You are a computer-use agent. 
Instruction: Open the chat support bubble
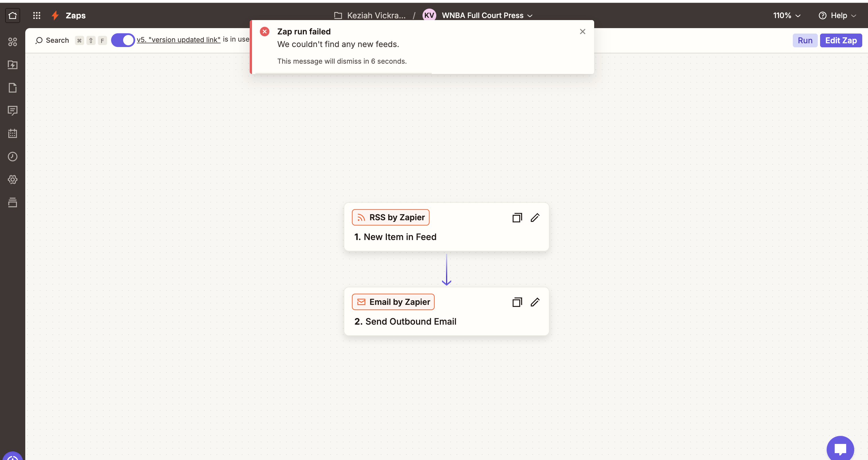[840, 449]
